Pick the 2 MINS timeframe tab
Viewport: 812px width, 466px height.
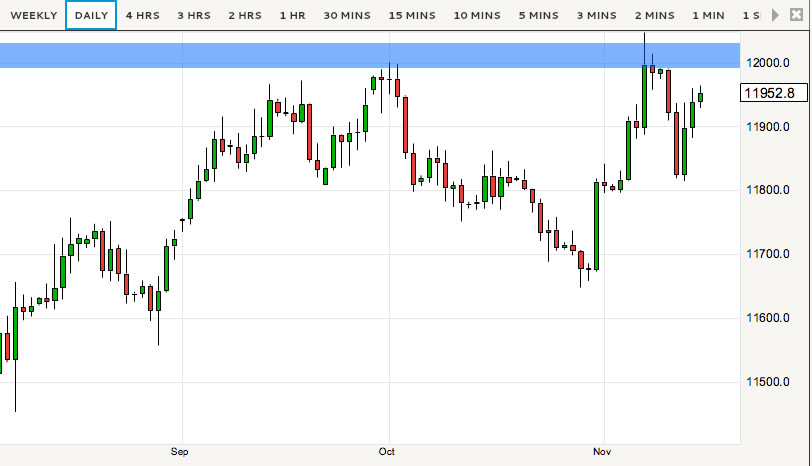tap(655, 16)
